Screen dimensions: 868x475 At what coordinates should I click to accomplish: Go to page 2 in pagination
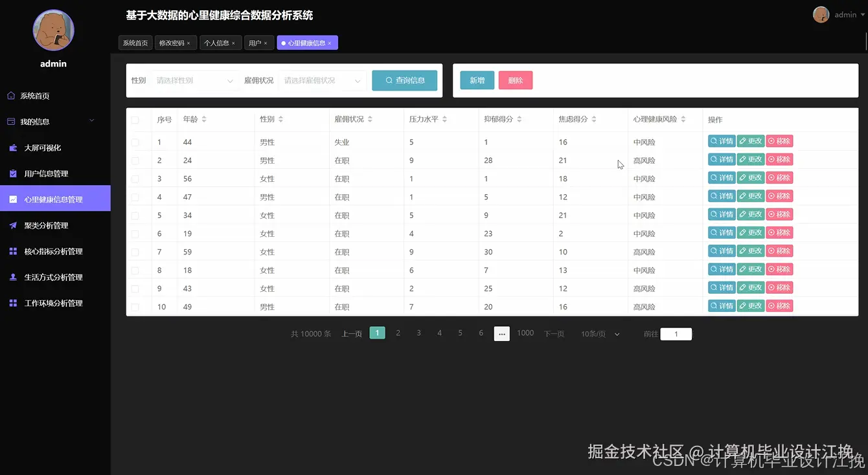pyautogui.click(x=398, y=333)
